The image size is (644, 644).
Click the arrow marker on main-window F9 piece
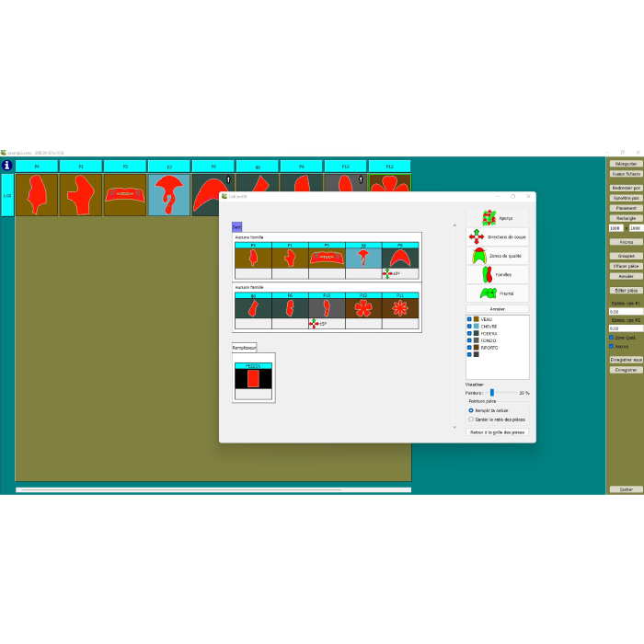pyautogui.click(x=229, y=179)
